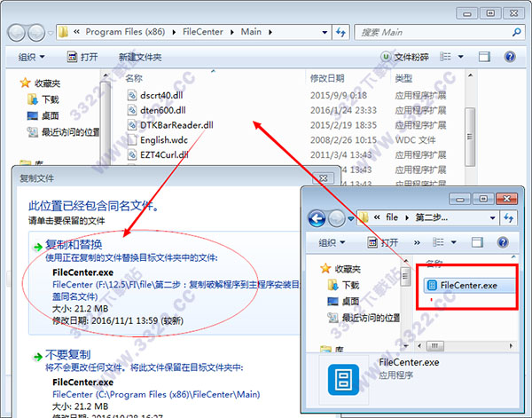The height and width of the screenshot is (418, 532).
Task: Click the forward arrow in Main window
Action: (36, 33)
